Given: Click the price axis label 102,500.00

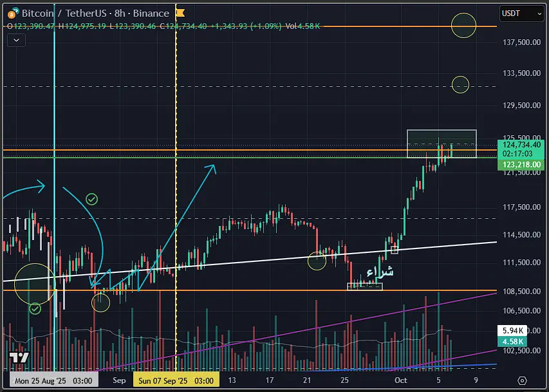Looking at the screenshot, I should (x=521, y=351).
